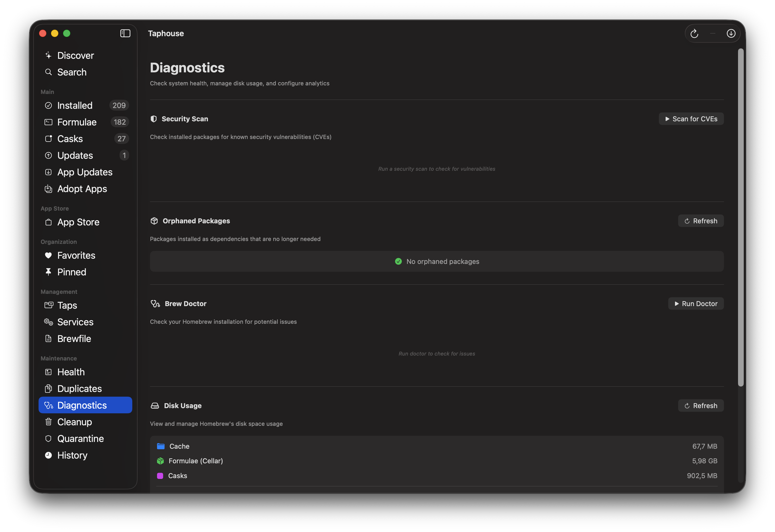This screenshot has height=532, width=775.
Task: Open Adopt Apps in the sidebar
Action: [82, 189]
